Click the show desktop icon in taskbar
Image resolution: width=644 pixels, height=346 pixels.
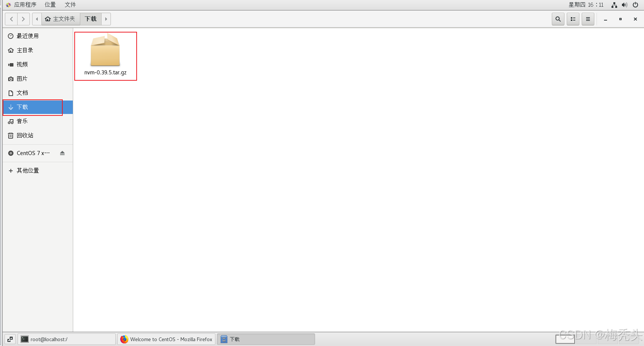click(x=10, y=339)
